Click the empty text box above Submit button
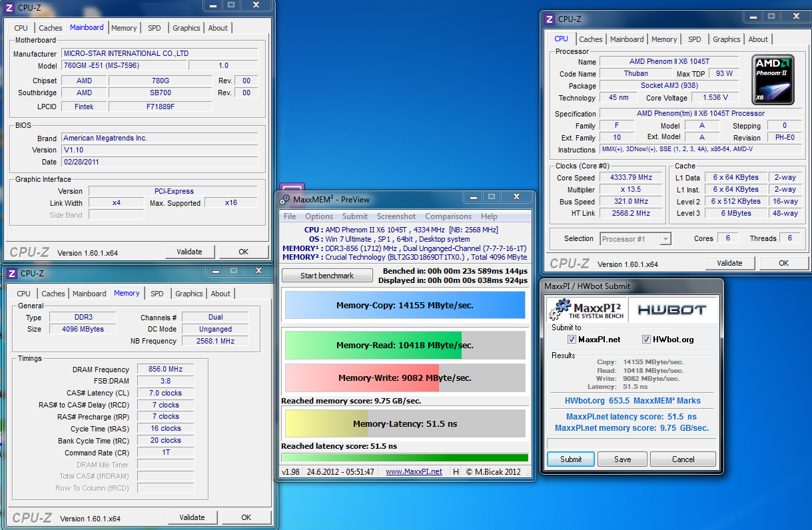The height and width of the screenshot is (530, 812). (631, 443)
